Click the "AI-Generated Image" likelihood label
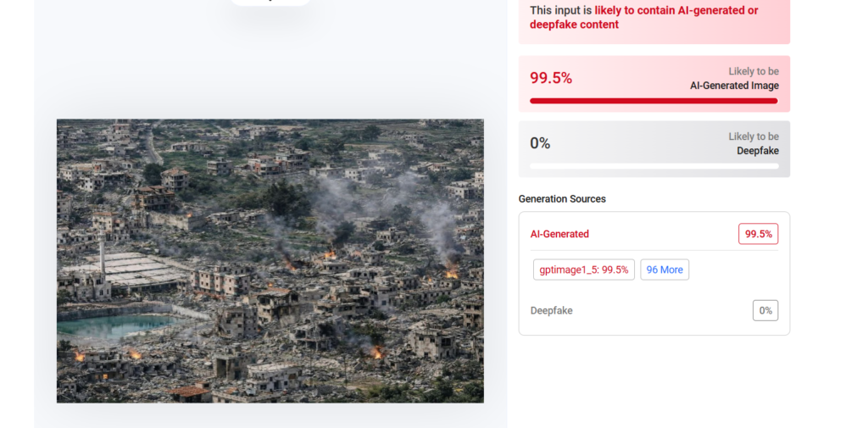 click(x=734, y=86)
